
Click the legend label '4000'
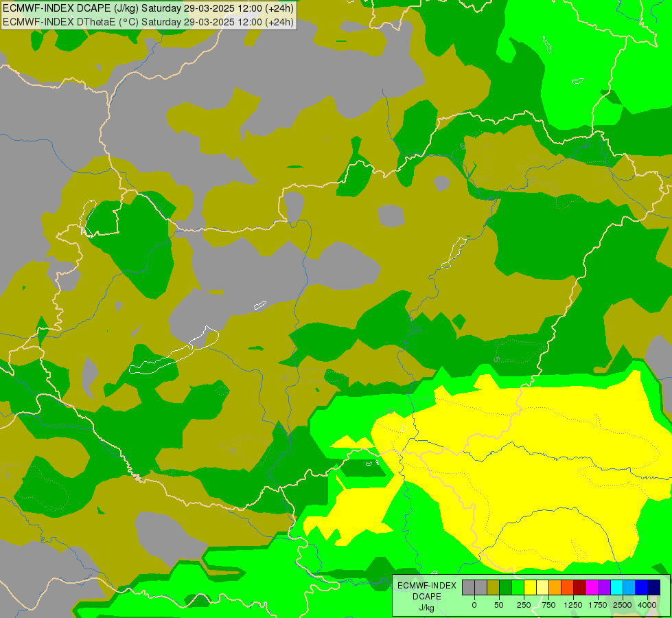tap(647, 605)
